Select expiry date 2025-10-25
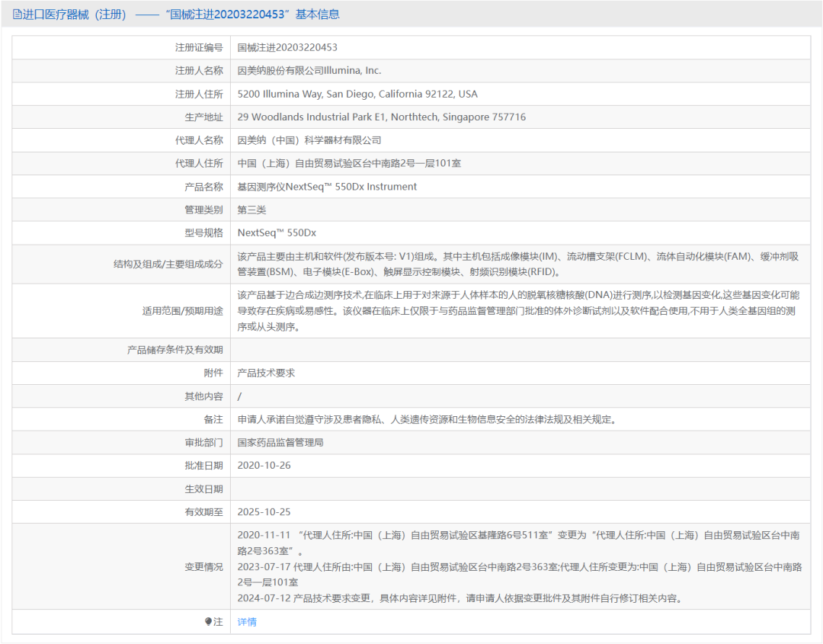 (264, 511)
